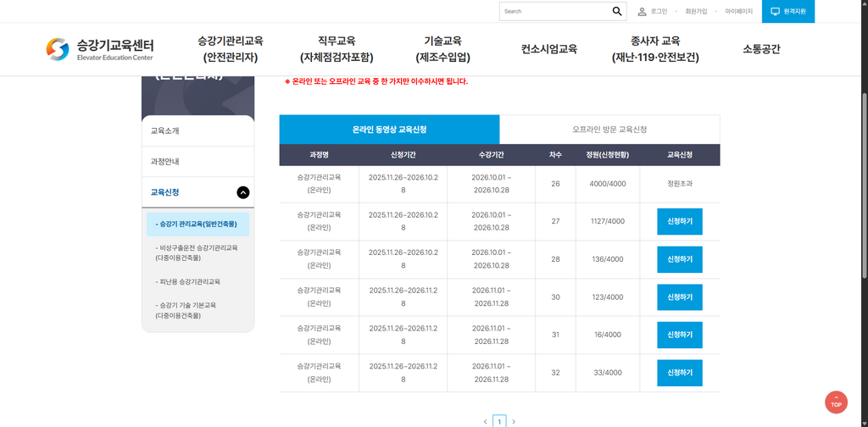The image size is (868, 427).
Task: Open the 로그인 link
Action: [x=659, y=11]
